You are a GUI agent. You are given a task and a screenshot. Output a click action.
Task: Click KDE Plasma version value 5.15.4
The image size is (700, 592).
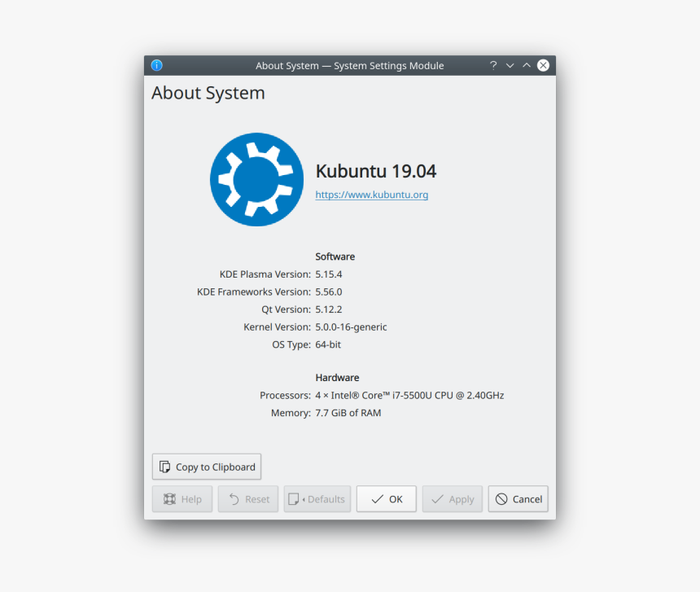click(329, 274)
